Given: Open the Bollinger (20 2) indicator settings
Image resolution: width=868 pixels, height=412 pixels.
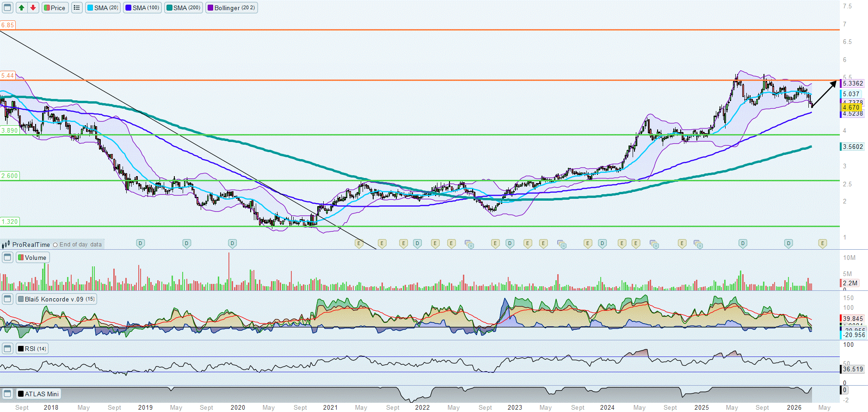Looking at the screenshot, I should tap(232, 8).
